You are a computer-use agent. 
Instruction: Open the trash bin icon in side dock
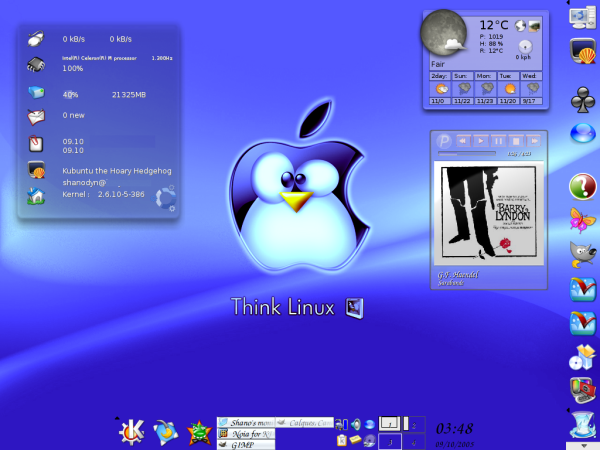pos(582,425)
